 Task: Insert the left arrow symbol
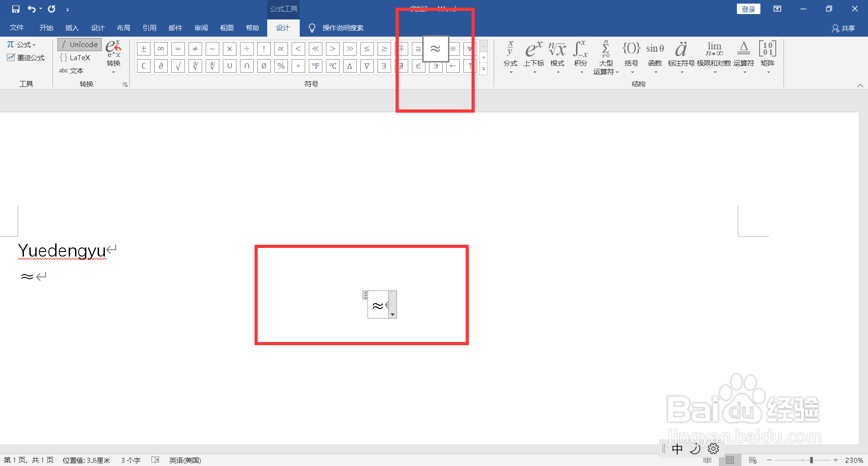453,66
